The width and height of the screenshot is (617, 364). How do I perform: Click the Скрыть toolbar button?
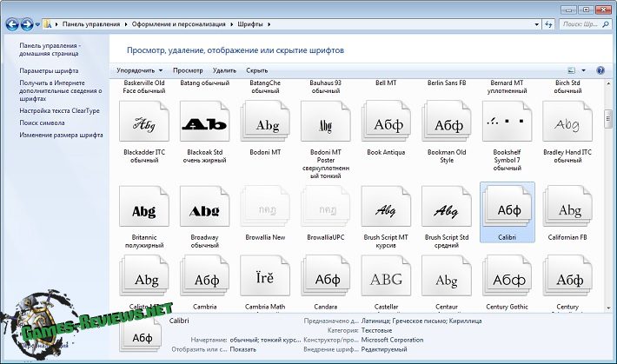(257, 70)
